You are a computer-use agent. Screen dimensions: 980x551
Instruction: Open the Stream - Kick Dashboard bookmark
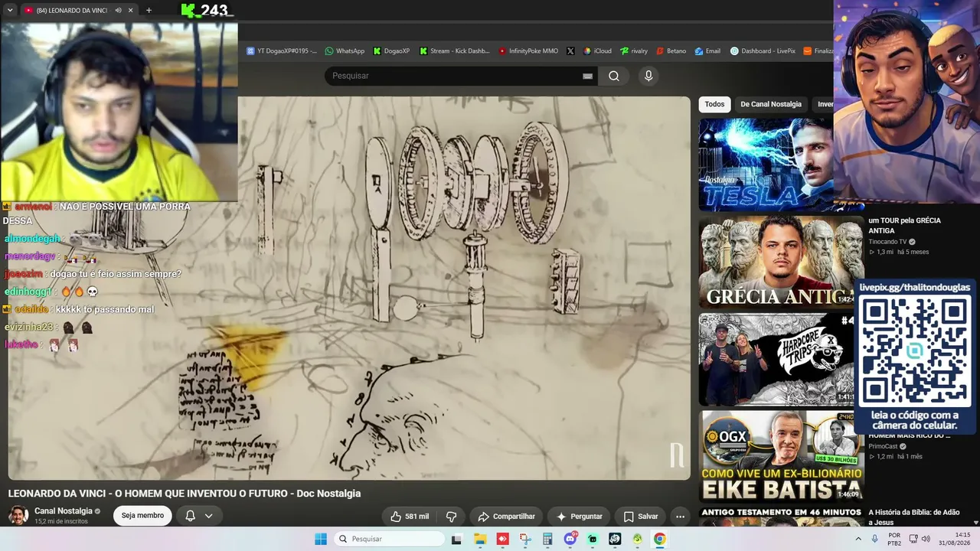tap(455, 51)
